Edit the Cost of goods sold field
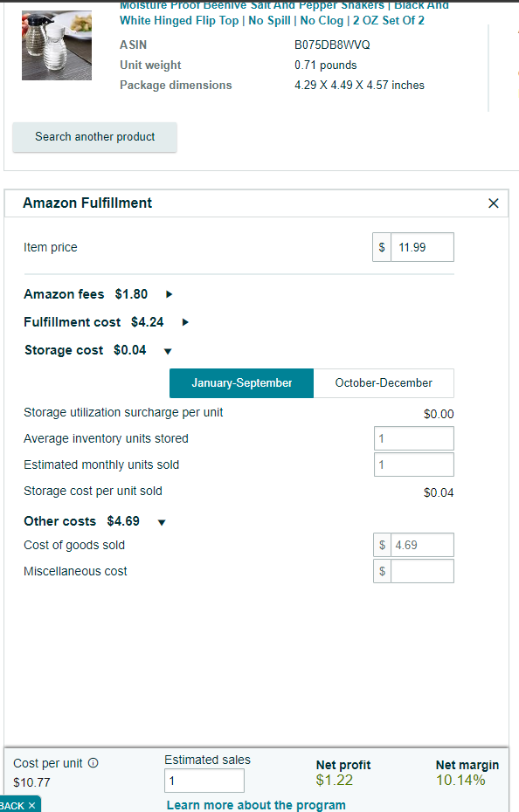Viewport: 519px width, 812px height. [422, 545]
